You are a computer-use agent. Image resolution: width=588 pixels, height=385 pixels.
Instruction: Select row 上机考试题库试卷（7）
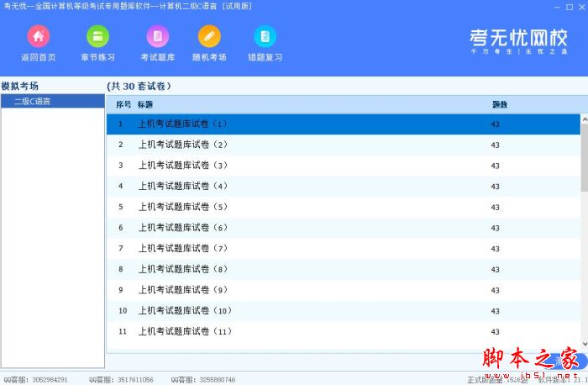point(344,249)
